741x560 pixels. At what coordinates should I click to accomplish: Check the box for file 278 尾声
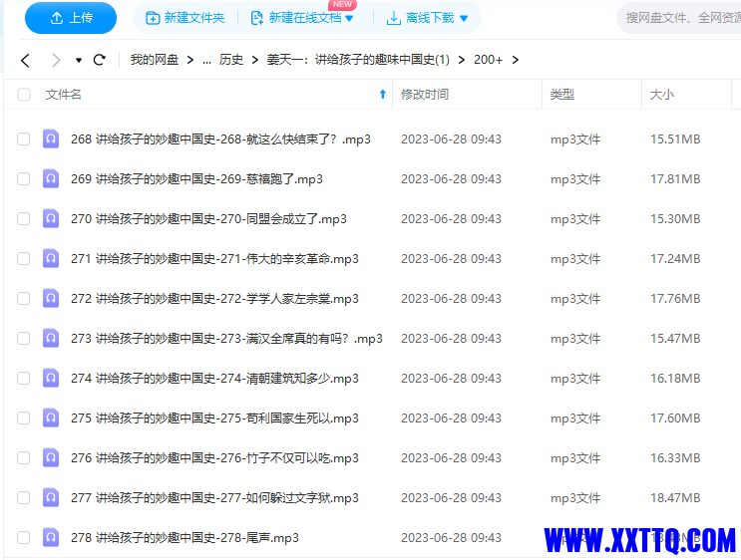click(x=24, y=537)
